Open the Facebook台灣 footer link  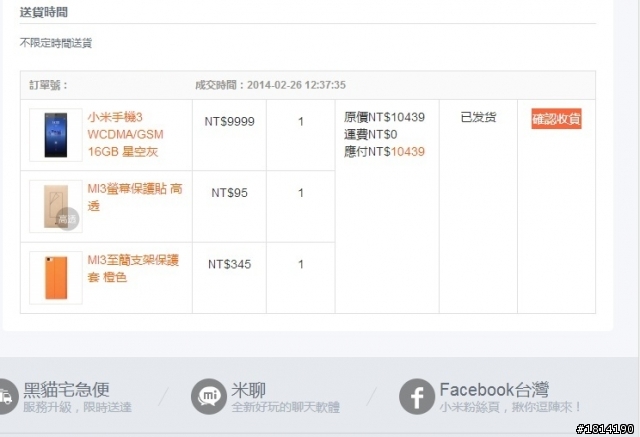tap(494, 390)
